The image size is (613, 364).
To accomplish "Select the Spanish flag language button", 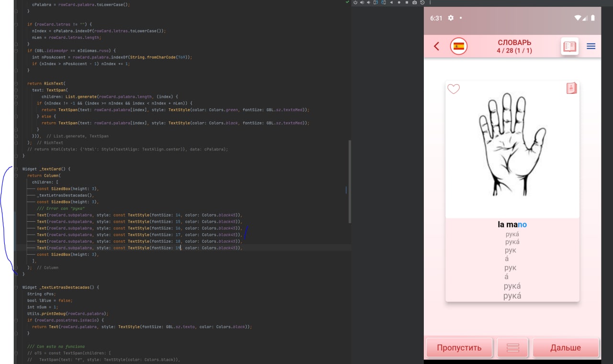I will click(459, 46).
